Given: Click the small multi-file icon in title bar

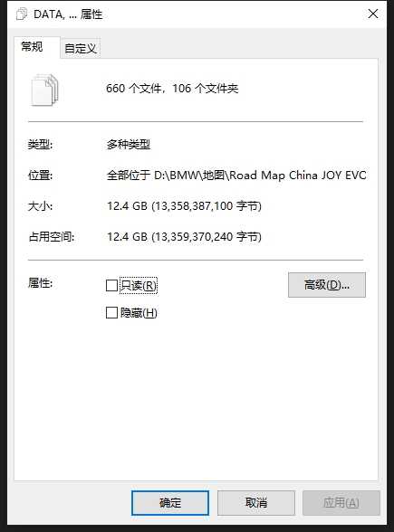Looking at the screenshot, I should pos(22,14).
